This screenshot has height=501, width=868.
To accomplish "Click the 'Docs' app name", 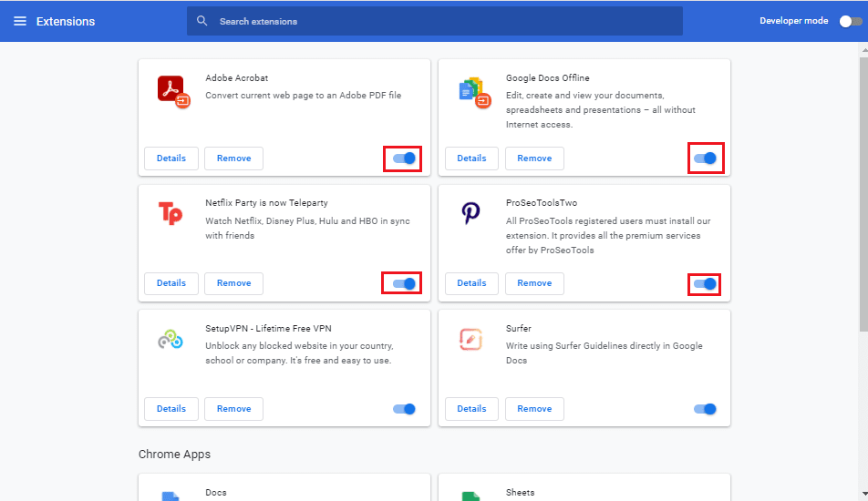I will pos(216,492).
